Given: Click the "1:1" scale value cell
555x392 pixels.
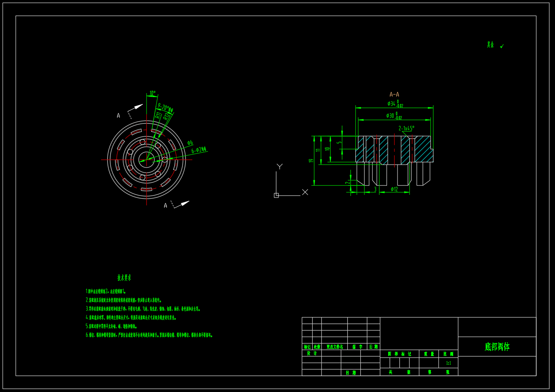Looking at the screenshot, I should [448, 363].
